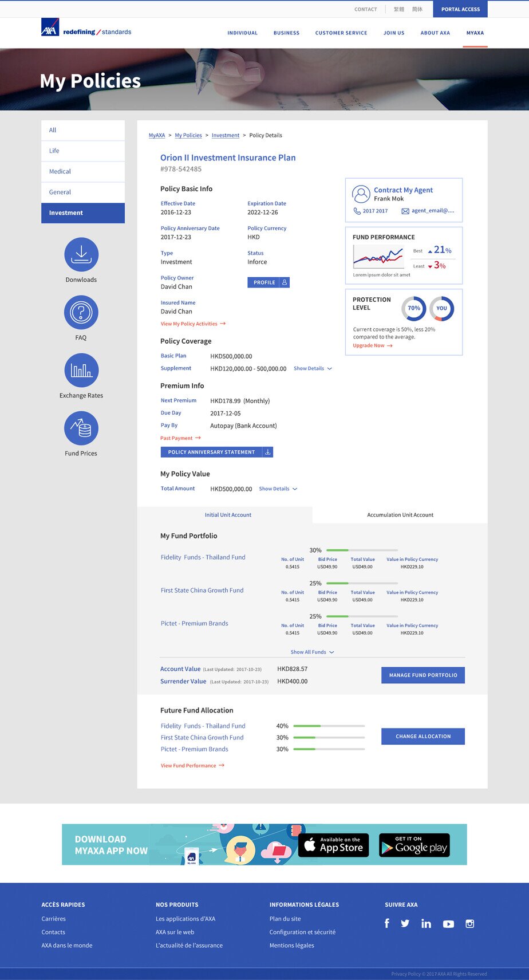Click the Contract My Agent heading
The height and width of the screenshot is (980, 529).
pyautogui.click(x=403, y=190)
